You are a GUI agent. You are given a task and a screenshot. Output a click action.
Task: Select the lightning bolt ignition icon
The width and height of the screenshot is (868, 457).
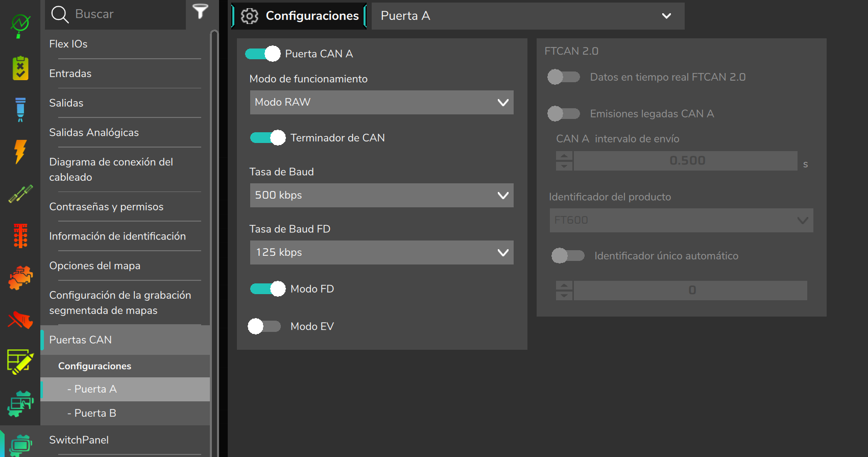20,152
